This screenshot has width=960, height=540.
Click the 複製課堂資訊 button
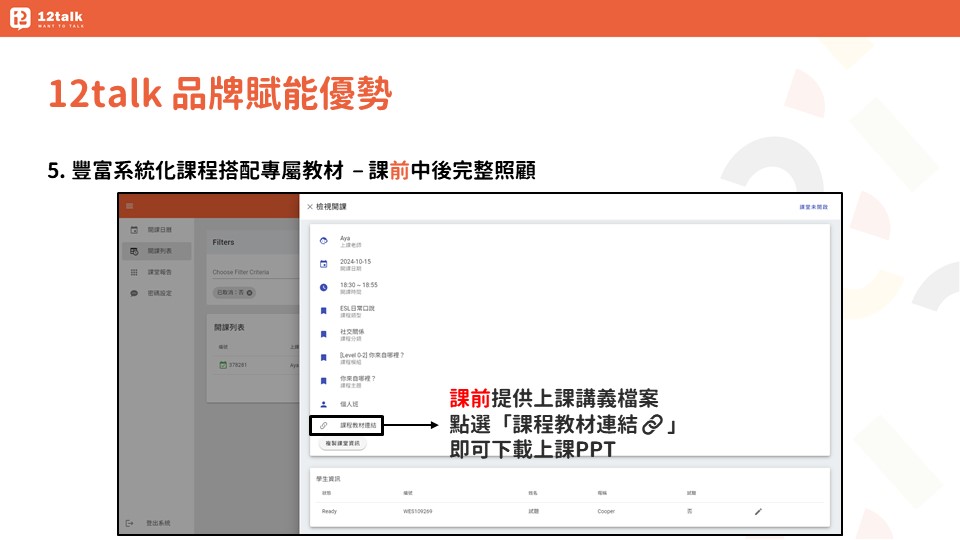[x=342, y=443]
